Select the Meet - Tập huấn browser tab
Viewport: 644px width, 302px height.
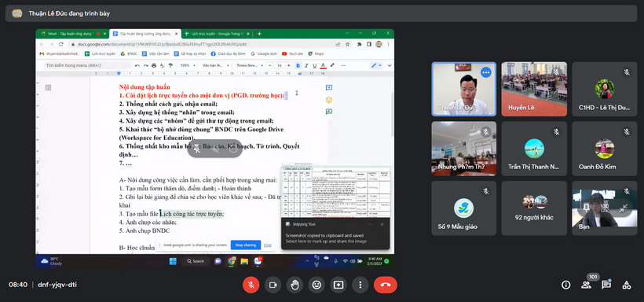[71, 33]
